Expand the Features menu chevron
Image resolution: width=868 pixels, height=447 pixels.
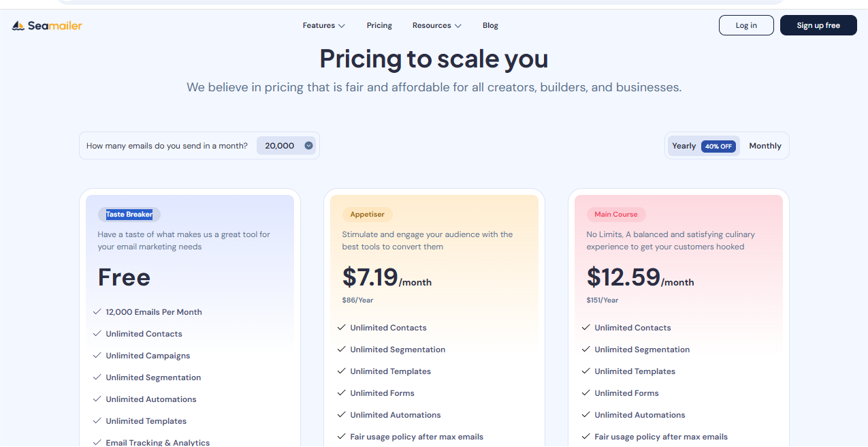pos(342,26)
